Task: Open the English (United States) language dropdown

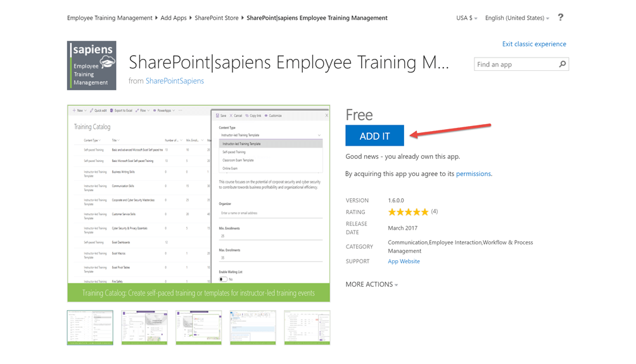Action: point(517,18)
